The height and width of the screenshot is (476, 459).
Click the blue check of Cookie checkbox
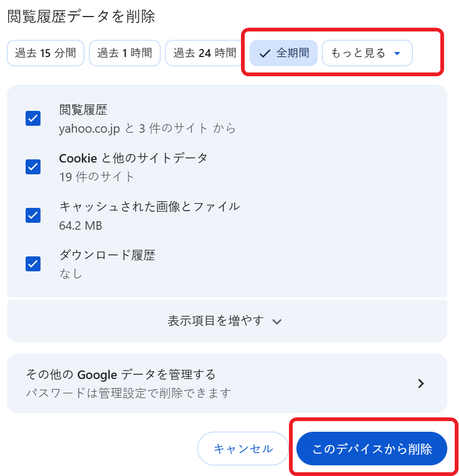pyautogui.click(x=33, y=167)
